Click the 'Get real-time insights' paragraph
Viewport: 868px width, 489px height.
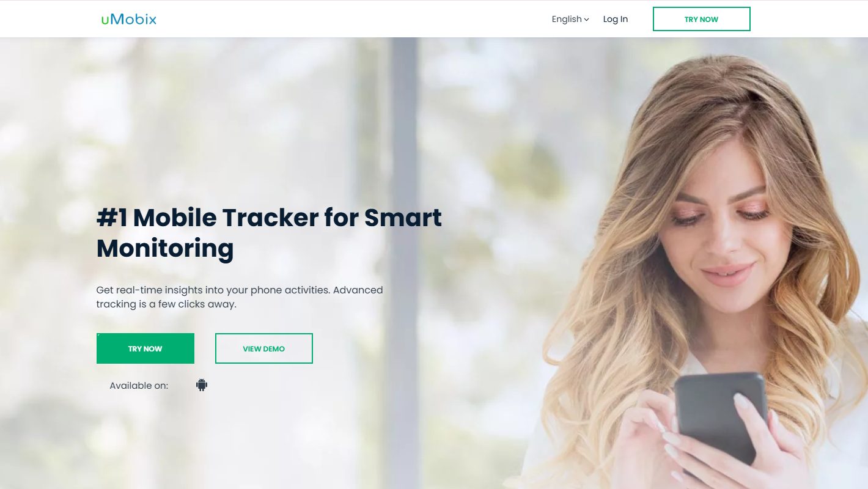(x=240, y=297)
